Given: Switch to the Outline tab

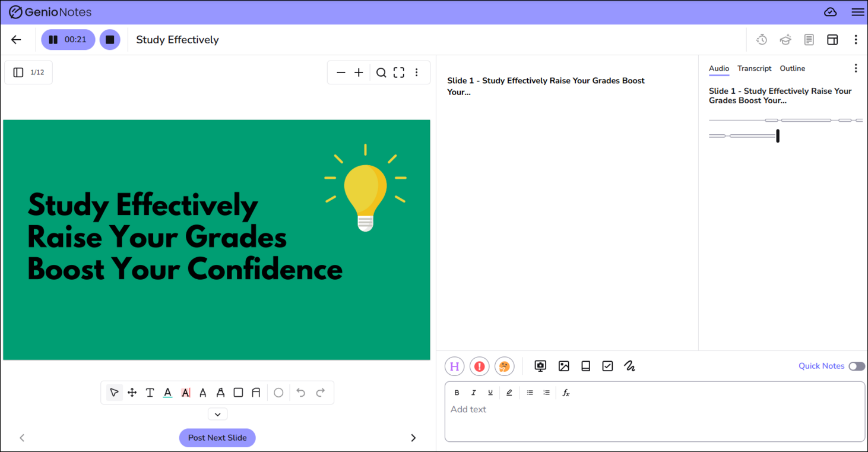Looking at the screenshot, I should tap(792, 68).
